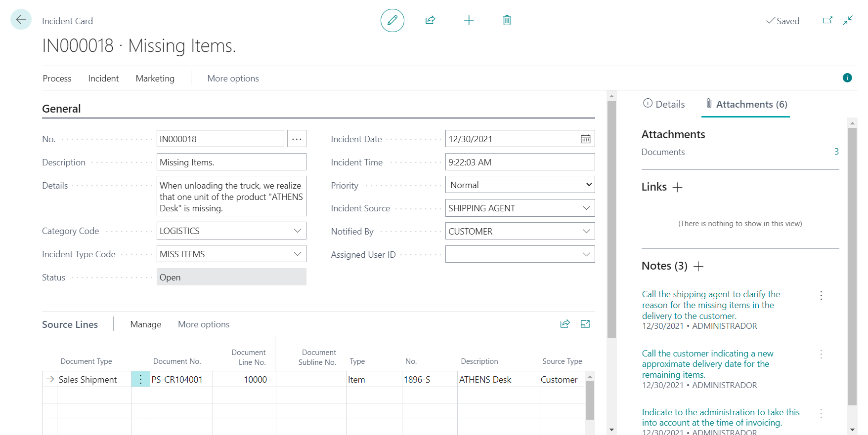Screen dimensions: 868x435
Task: Expand the Category Code dropdown
Action: point(297,231)
